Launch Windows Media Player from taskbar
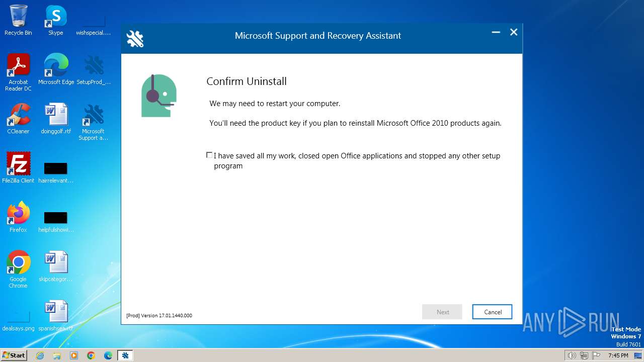Image resolution: width=644 pixels, height=362 pixels. coord(74,355)
